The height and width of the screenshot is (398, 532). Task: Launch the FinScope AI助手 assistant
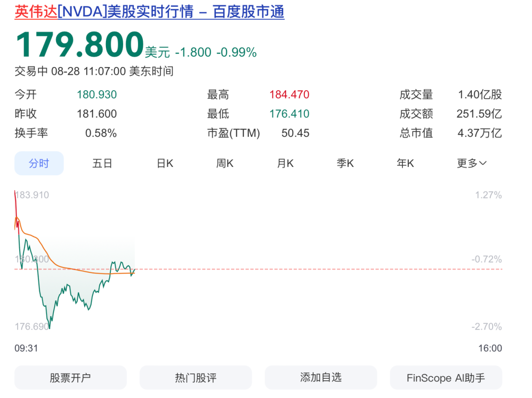coord(446,378)
